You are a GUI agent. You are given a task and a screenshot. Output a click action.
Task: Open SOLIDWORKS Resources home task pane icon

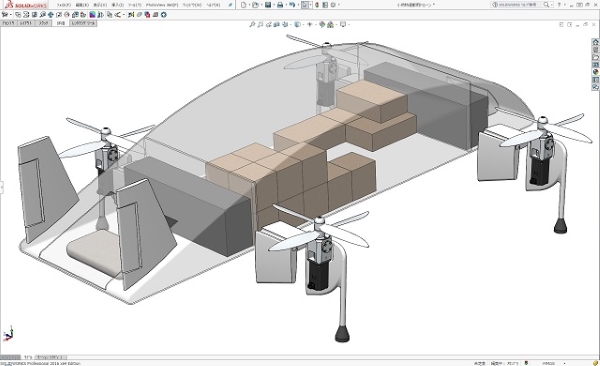pyautogui.click(x=595, y=42)
